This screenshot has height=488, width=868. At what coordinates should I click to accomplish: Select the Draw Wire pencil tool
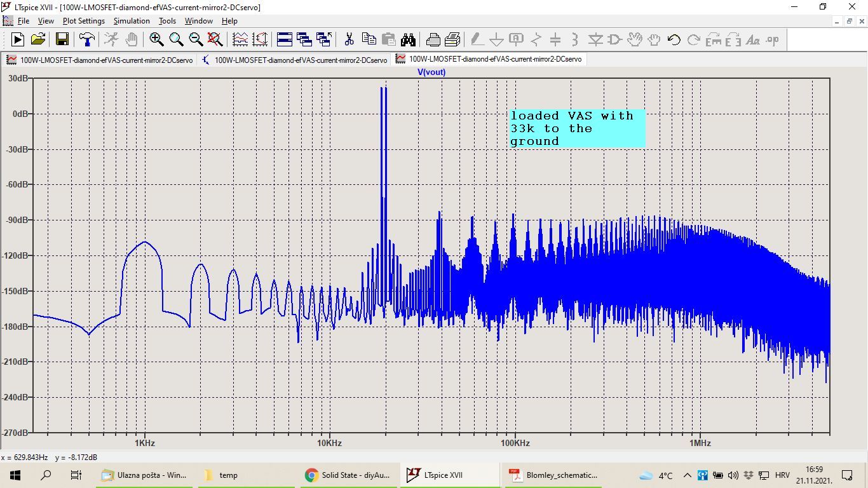point(477,39)
